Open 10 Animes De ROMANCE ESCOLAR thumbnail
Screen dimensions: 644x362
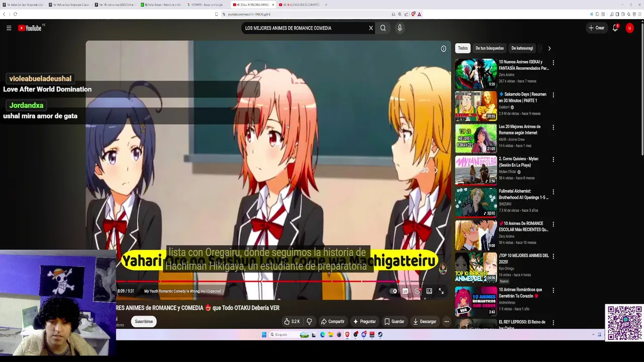476,234
